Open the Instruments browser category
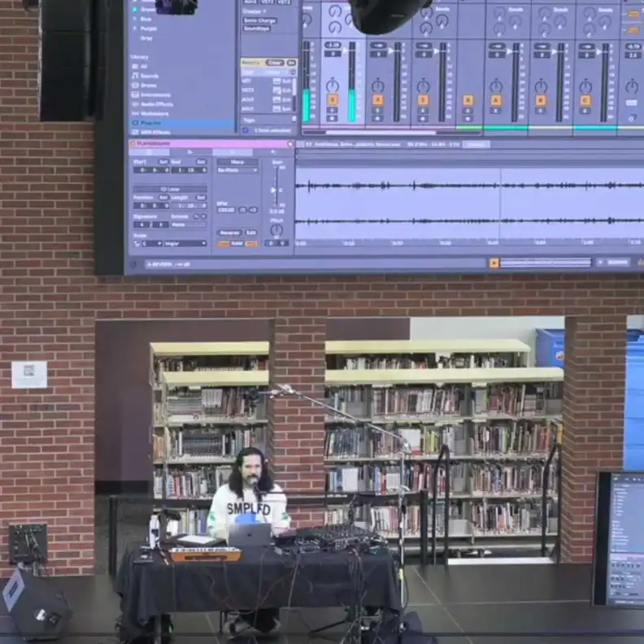The image size is (644, 644). tap(154, 95)
